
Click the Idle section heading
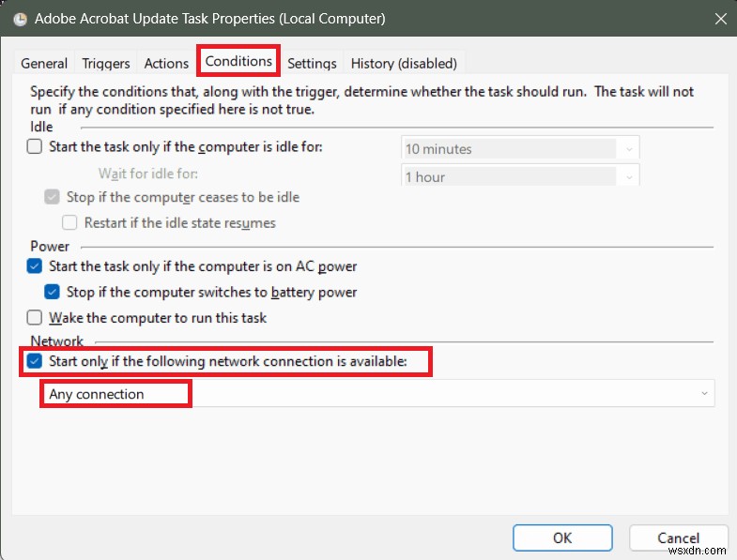click(41, 127)
